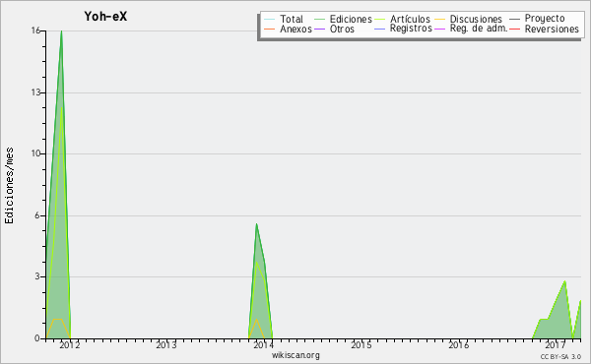Screen dimensions: 591x364
Task: Click the Otros legend label
Action: [342, 29]
